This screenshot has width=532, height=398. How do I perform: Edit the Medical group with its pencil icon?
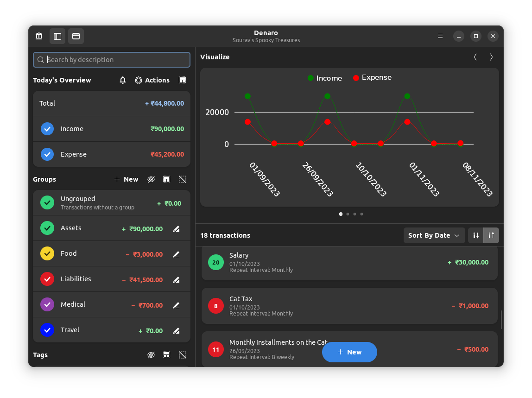[x=176, y=305]
